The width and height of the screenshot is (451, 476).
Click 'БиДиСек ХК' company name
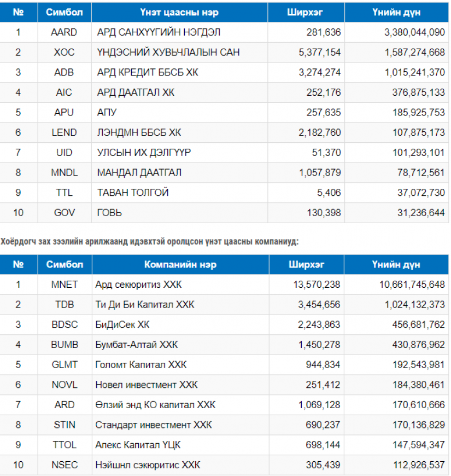coord(122,324)
